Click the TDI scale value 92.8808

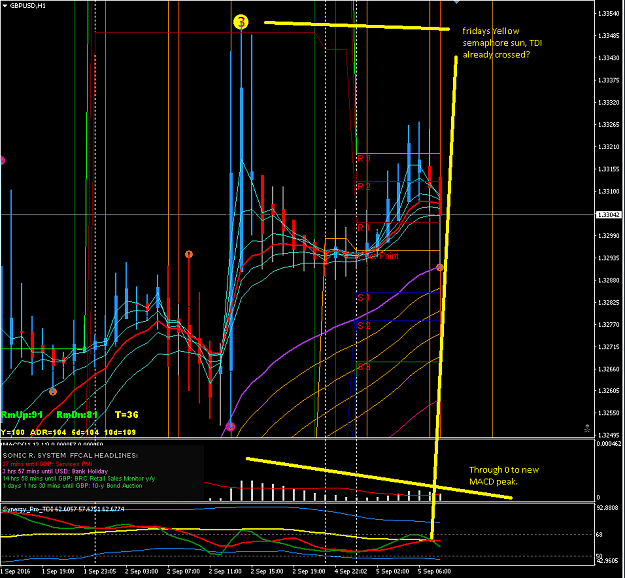pyautogui.click(x=606, y=508)
